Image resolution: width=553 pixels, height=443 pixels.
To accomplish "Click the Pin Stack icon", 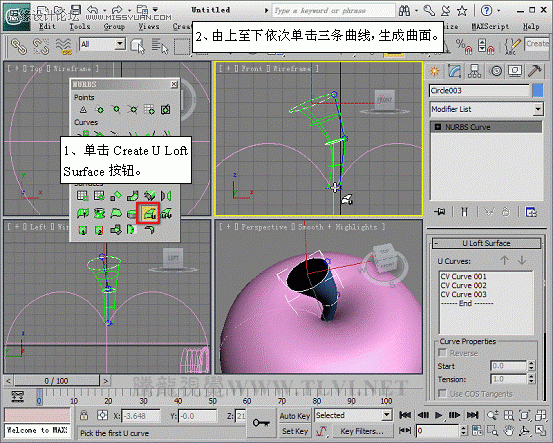I will (x=439, y=212).
